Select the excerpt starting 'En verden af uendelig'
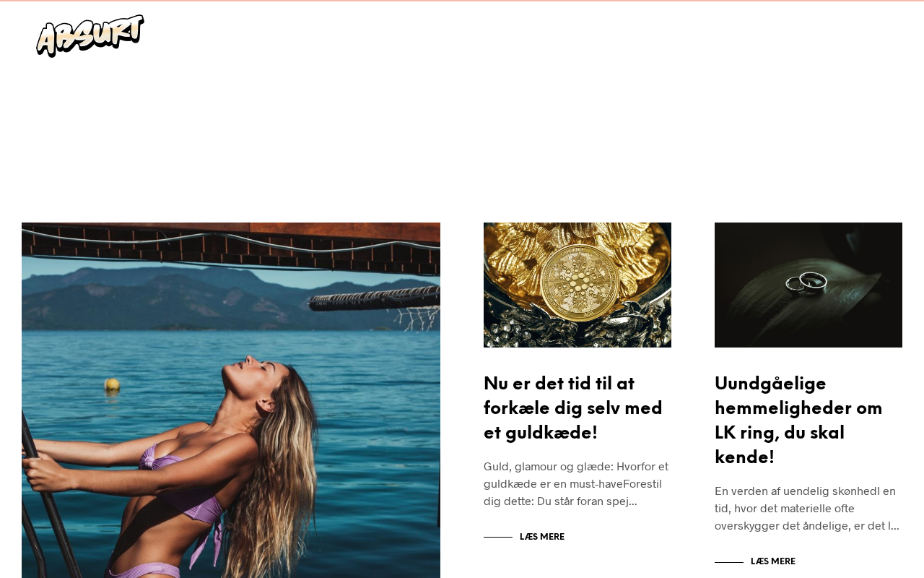This screenshot has height=578, width=924. [807, 509]
